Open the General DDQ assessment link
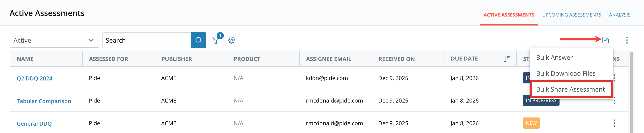The image size is (644, 133). 34,124
